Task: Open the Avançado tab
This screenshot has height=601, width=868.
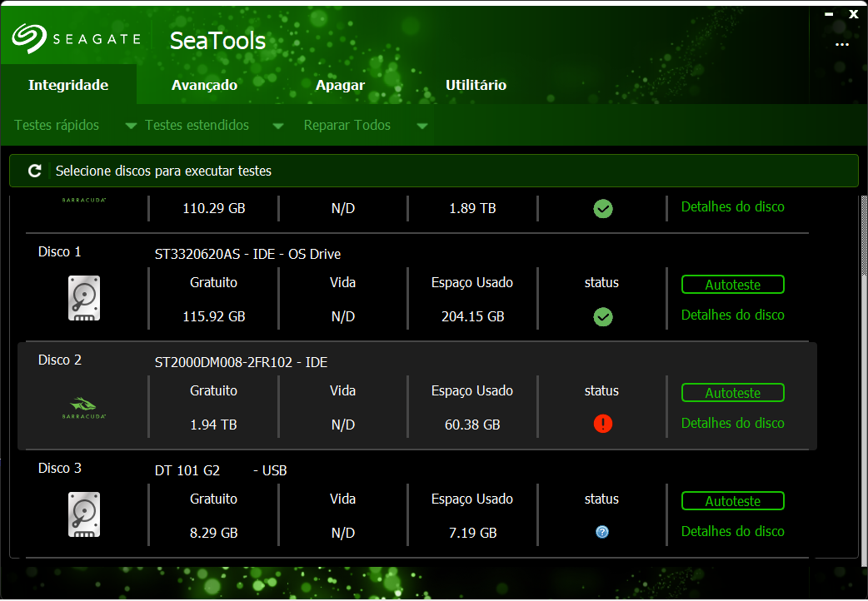Action: [x=204, y=85]
